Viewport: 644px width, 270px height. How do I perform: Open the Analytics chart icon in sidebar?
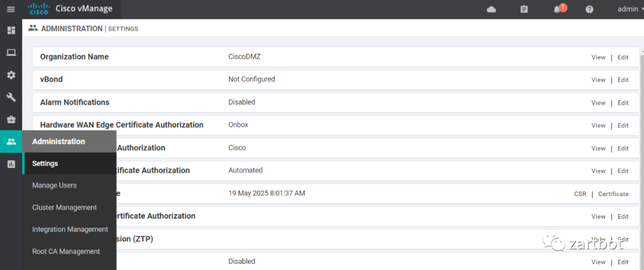11,164
